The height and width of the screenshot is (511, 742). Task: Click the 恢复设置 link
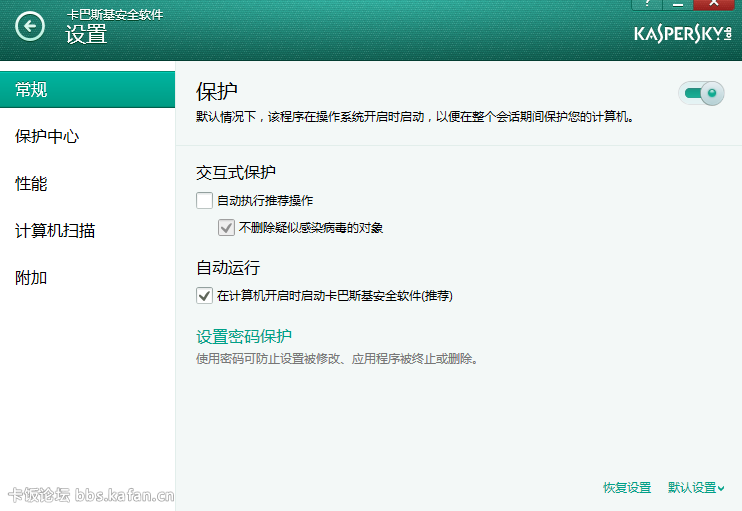click(x=627, y=487)
